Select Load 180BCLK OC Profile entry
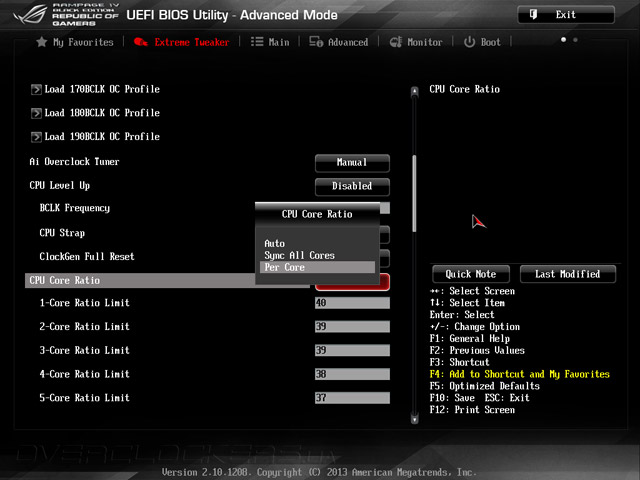The image size is (640, 480). click(102, 113)
